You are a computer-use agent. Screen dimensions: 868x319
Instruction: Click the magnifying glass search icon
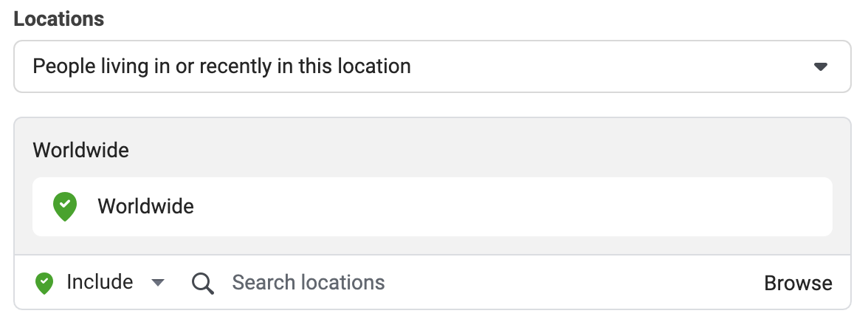click(202, 284)
